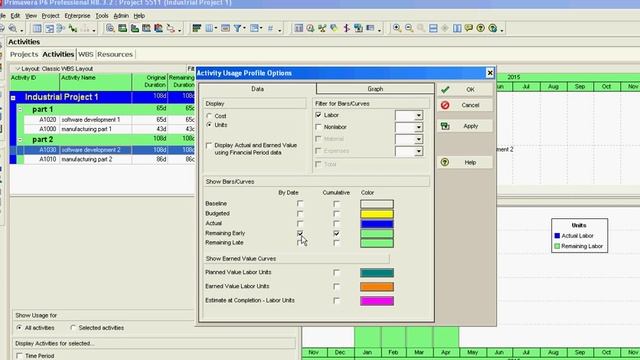This screenshot has width=640, height=360.
Task: Click the Zoom Out magnifier icon
Action: (x=409, y=28)
